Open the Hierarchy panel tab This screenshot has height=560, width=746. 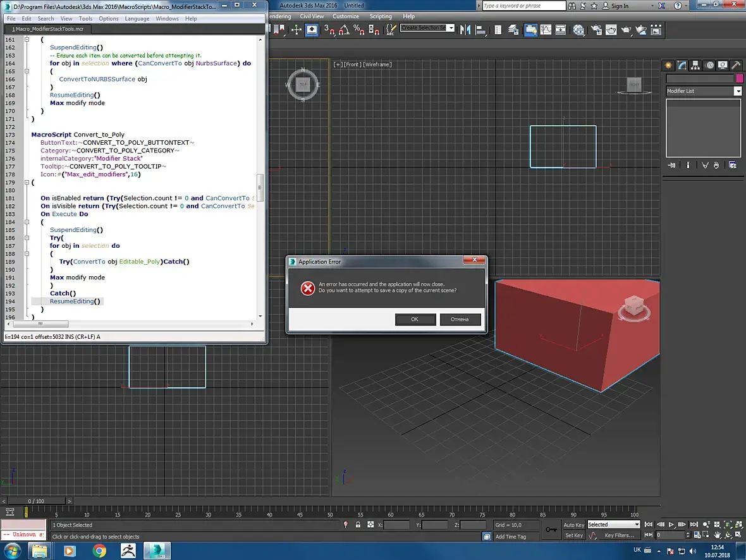pos(695,65)
